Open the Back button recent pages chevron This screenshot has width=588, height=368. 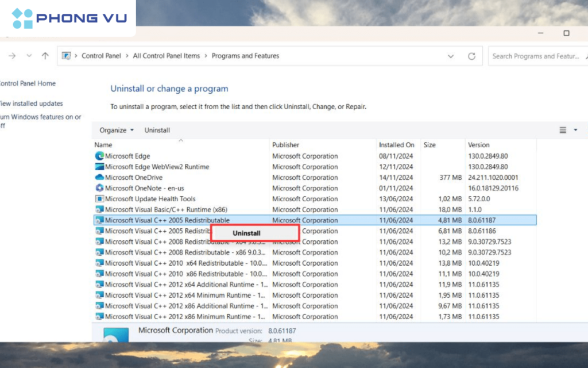[29, 56]
